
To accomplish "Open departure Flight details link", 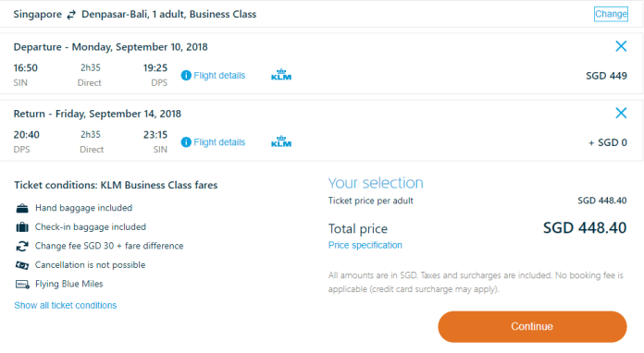I will tap(219, 76).
